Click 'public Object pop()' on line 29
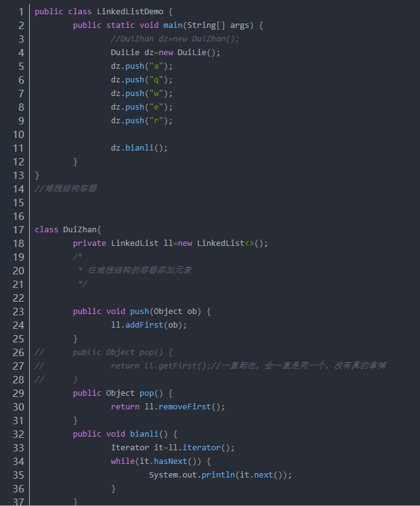The height and width of the screenshot is (506, 420). click(118, 393)
